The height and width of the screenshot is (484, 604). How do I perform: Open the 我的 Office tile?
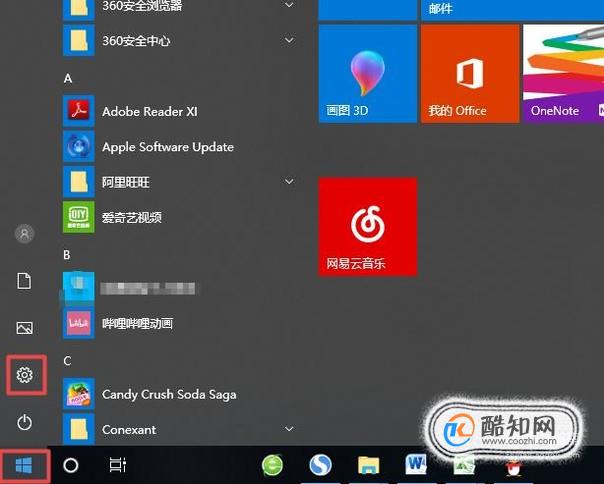[x=470, y=74]
